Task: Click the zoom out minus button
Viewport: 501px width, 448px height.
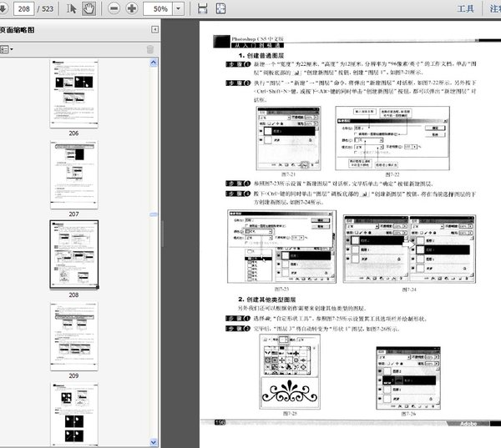Action: [114, 8]
